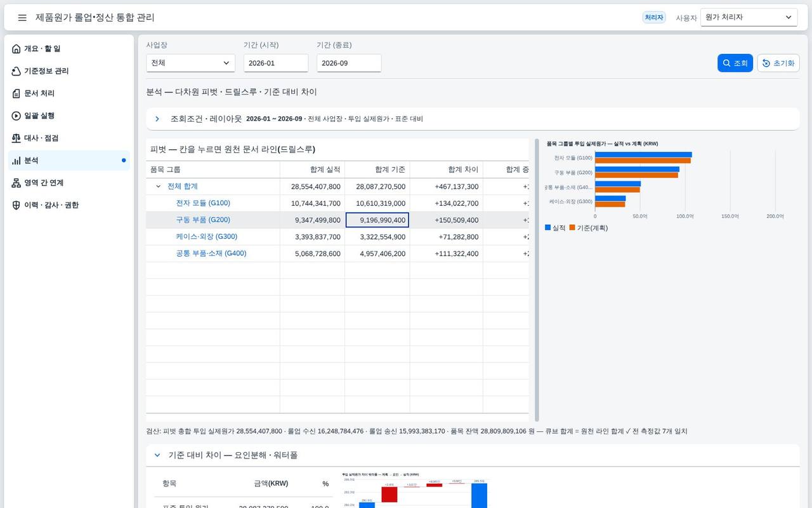Click the scales icon for 대사 · 점검
Viewport: 812px width, 508px height.
[16, 138]
